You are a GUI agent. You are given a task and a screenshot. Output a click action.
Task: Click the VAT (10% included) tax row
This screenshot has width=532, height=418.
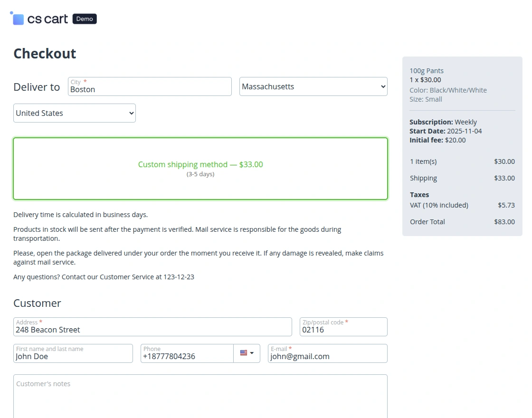pyautogui.click(x=439, y=205)
